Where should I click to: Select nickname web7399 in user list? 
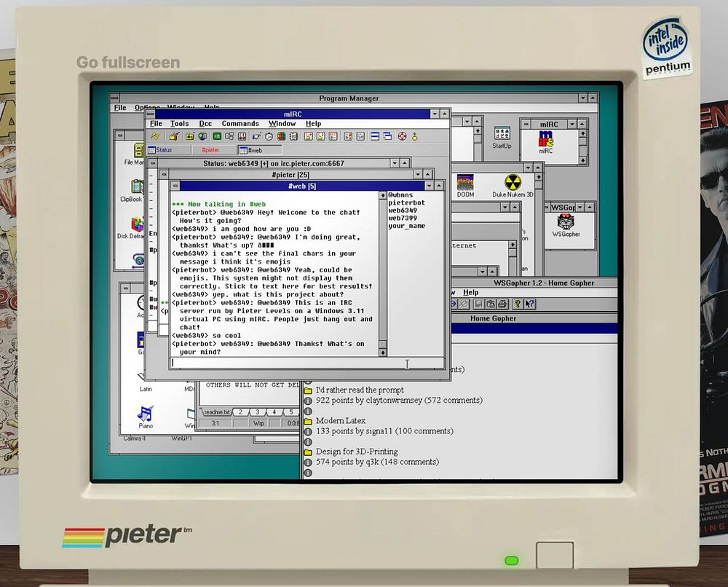tap(403, 218)
